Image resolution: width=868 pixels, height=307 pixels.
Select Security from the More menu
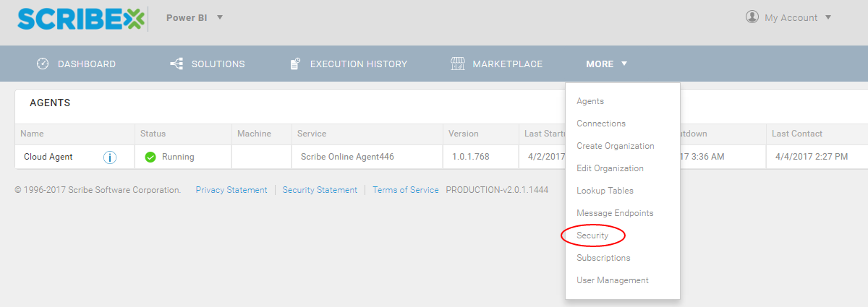point(592,235)
